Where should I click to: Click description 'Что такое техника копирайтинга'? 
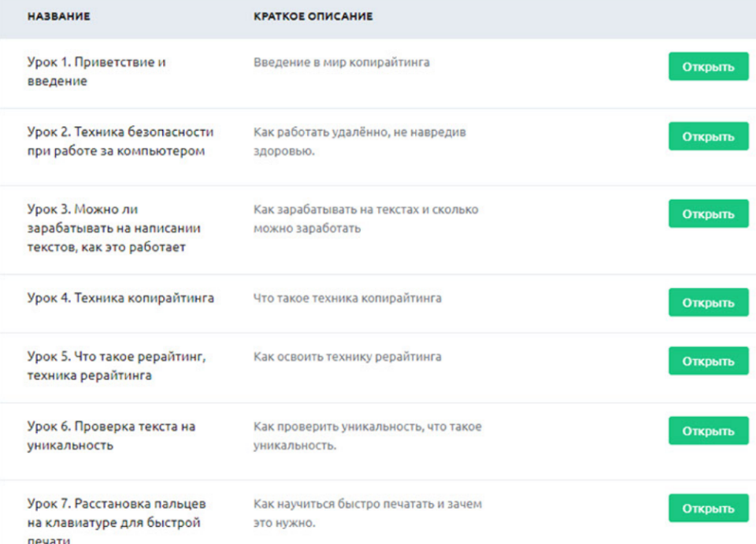[347, 298]
